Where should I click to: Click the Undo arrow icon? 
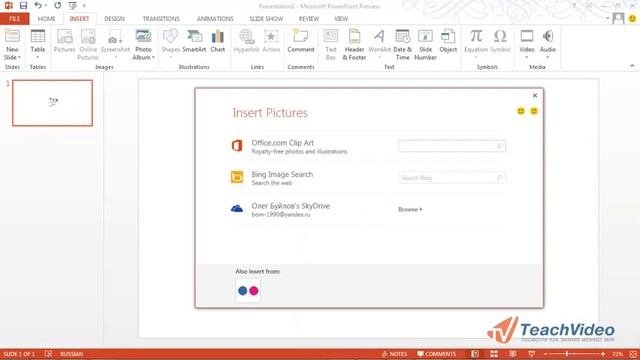point(38,5)
